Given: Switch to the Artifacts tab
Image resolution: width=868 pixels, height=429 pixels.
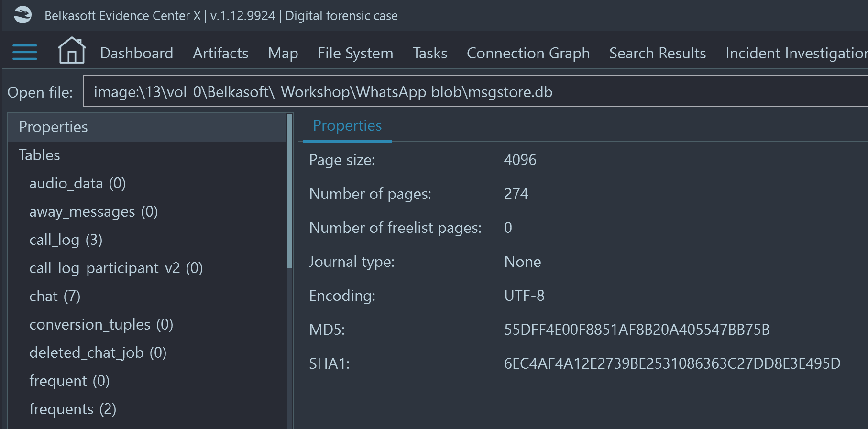Looking at the screenshot, I should click(x=220, y=53).
